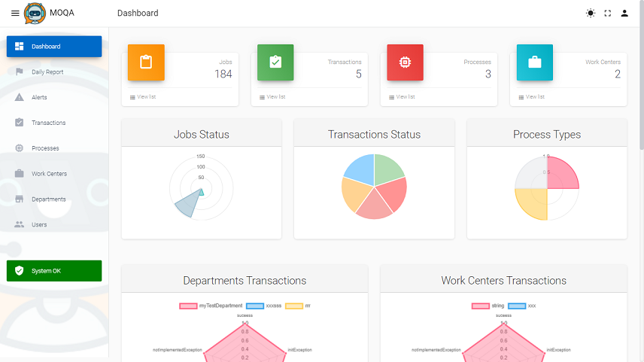Switch theme with the sun icon
This screenshot has height=362, width=644.
[x=591, y=13]
